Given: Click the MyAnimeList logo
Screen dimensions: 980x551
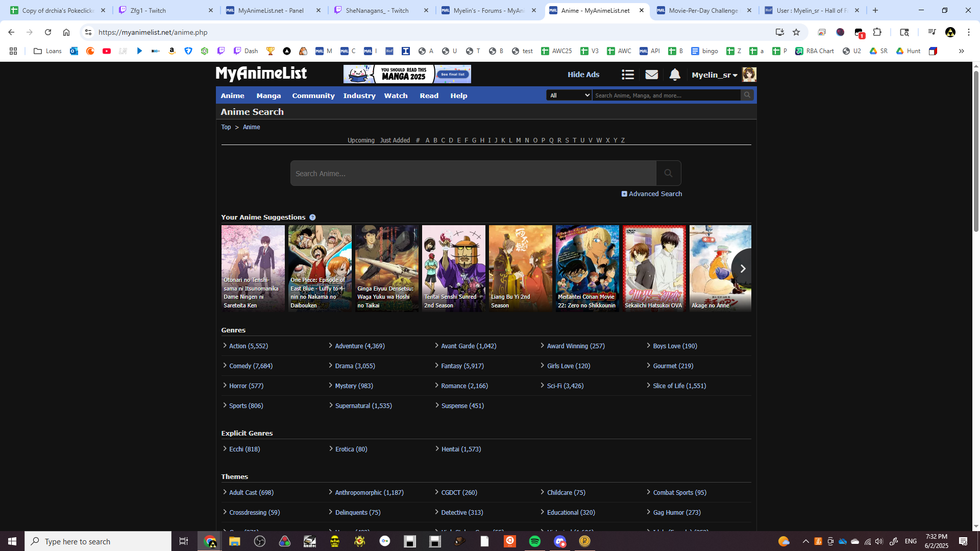Looking at the screenshot, I should 261,74.
